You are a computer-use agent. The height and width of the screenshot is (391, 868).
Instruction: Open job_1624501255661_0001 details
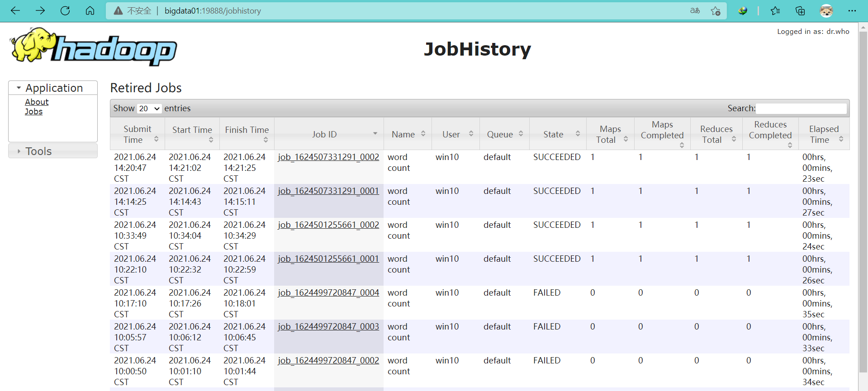[x=328, y=259]
